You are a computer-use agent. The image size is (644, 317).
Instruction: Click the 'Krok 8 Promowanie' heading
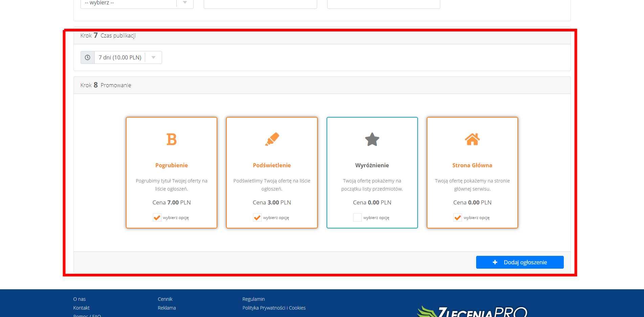click(106, 85)
